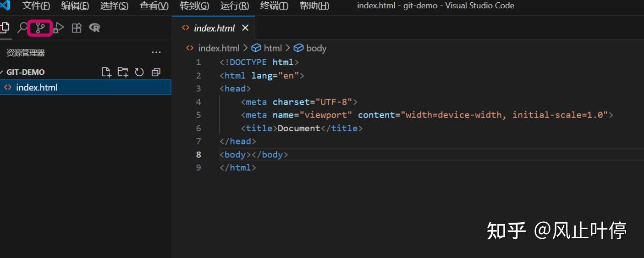The height and width of the screenshot is (258, 644).
Task: Open the R extension activity bar icon
Action: (x=94, y=28)
